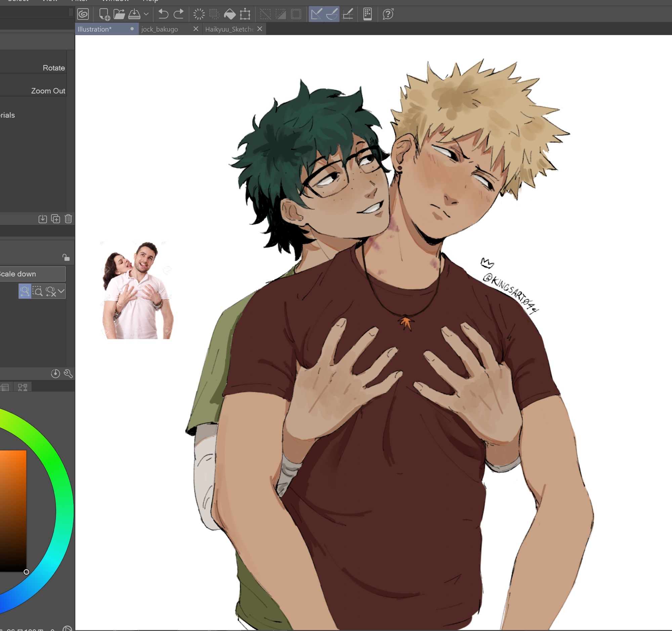
Task: Select the Rotate sub tool
Action: 54,68
